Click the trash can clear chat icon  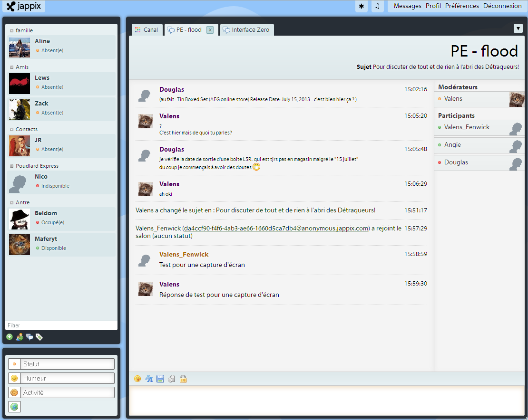pyautogui.click(x=172, y=379)
